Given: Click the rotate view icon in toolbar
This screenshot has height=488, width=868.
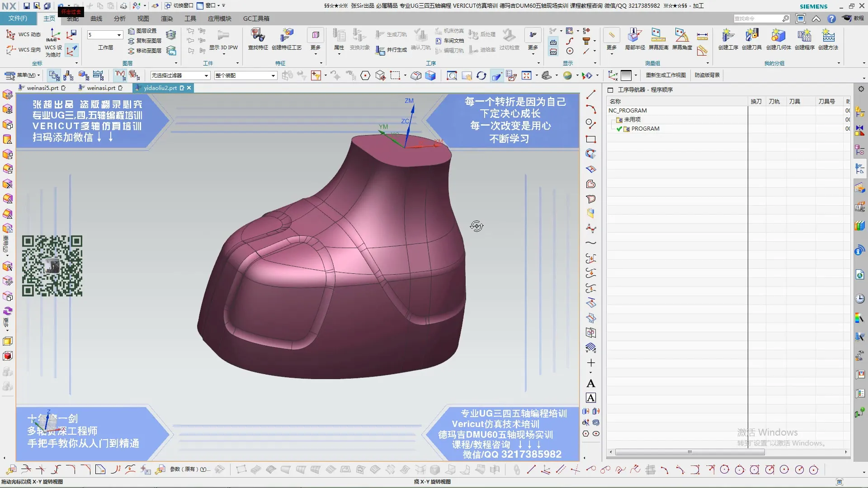Looking at the screenshot, I should tap(481, 75).
